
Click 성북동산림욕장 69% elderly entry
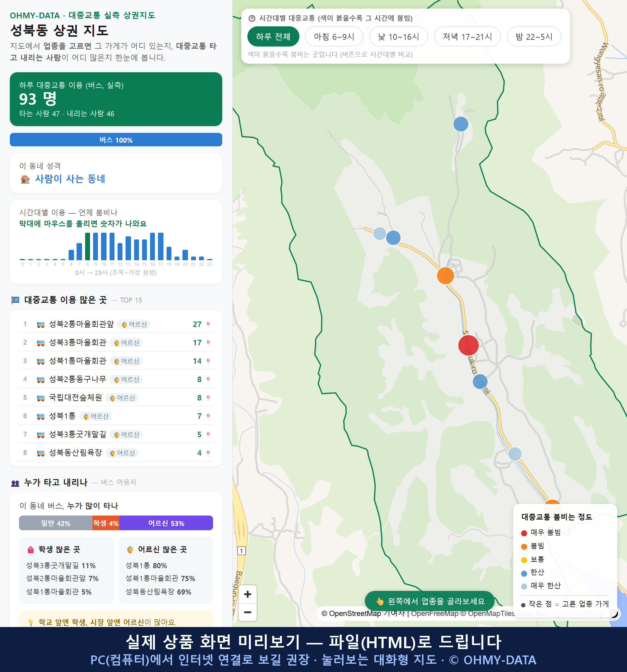click(158, 592)
